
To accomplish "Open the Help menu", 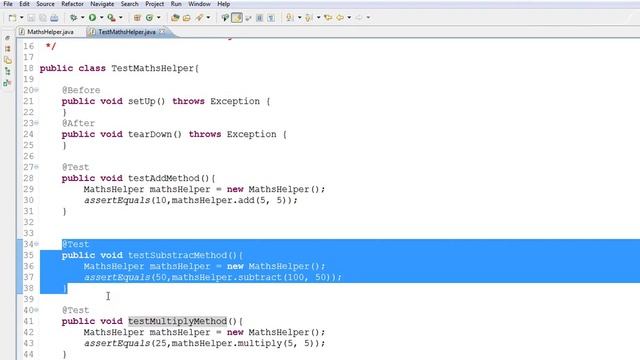I will pyautogui.click(x=223, y=4).
